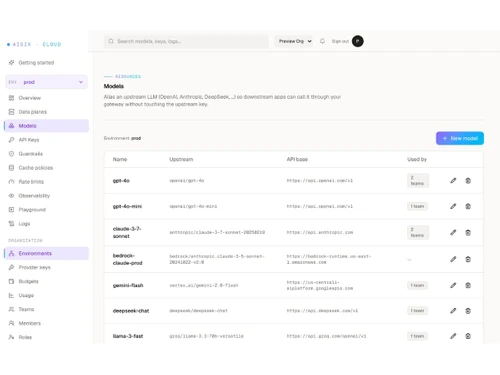500x375 pixels.
Task: Click the Teams icon
Action: [x=11, y=309]
